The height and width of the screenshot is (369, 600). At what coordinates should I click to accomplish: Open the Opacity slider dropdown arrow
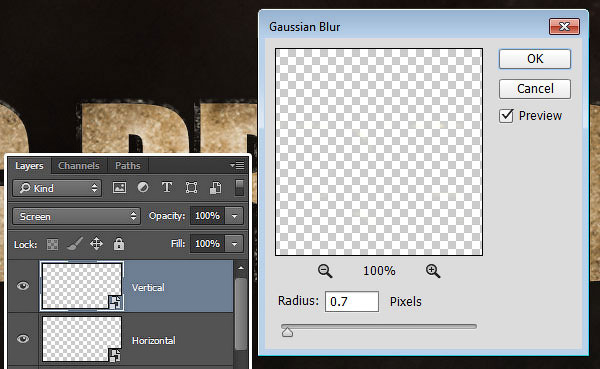pos(234,216)
